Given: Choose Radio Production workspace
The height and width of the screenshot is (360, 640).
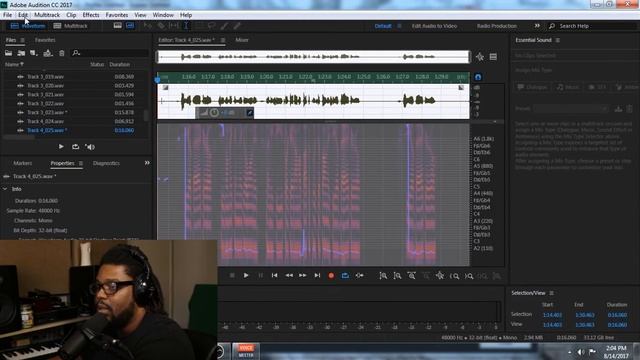Looking at the screenshot, I should [x=496, y=26].
